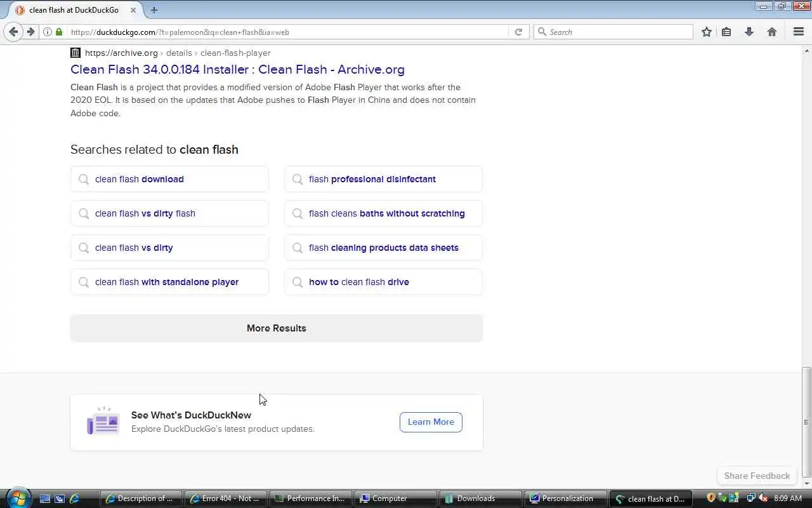Search related 'flash cleaning products data sheets'

[383, 248]
